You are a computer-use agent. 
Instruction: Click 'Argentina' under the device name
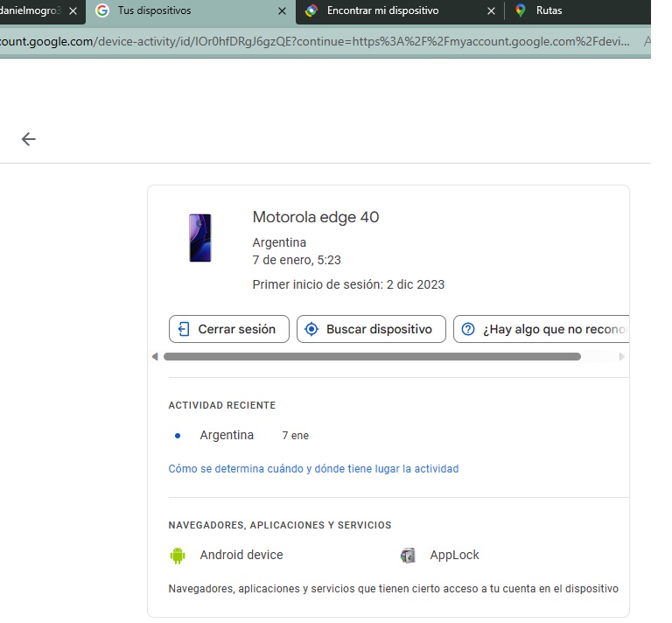point(279,242)
